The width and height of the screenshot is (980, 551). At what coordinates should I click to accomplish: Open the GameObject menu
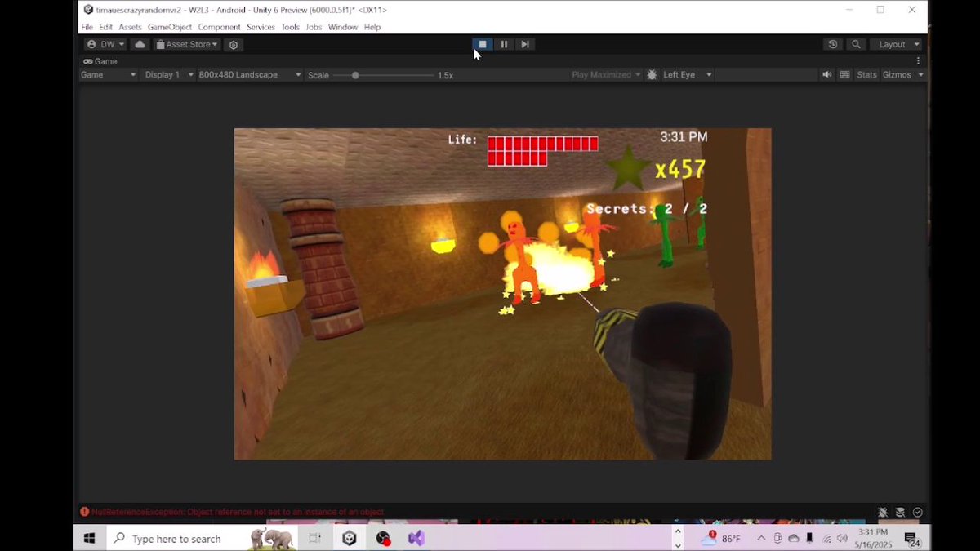pos(169,27)
